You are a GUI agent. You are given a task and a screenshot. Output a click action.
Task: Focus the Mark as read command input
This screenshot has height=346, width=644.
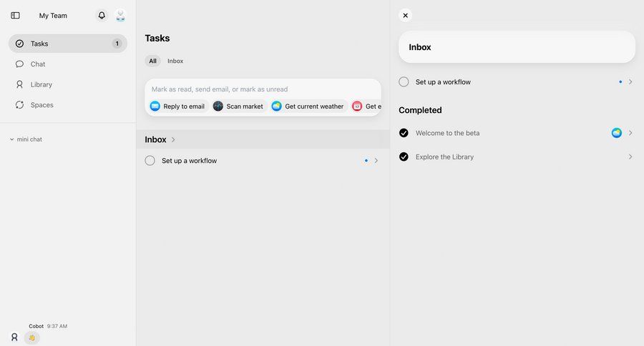coord(262,89)
